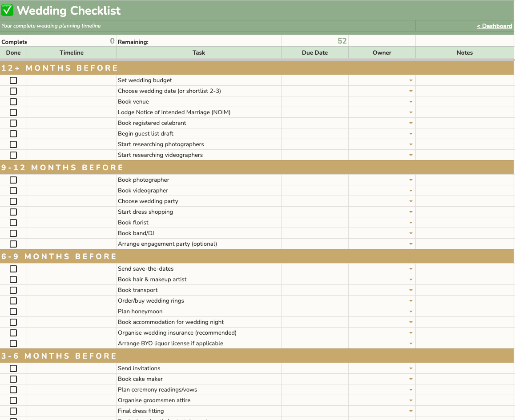Check the Book photographer checkbox
The height and width of the screenshot is (420, 515).
[x=13, y=180]
